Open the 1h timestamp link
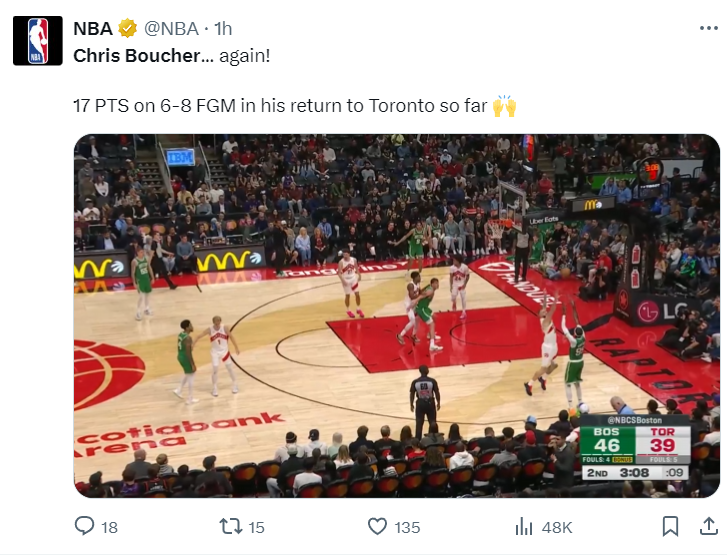727x560 pixels. [x=222, y=28]
